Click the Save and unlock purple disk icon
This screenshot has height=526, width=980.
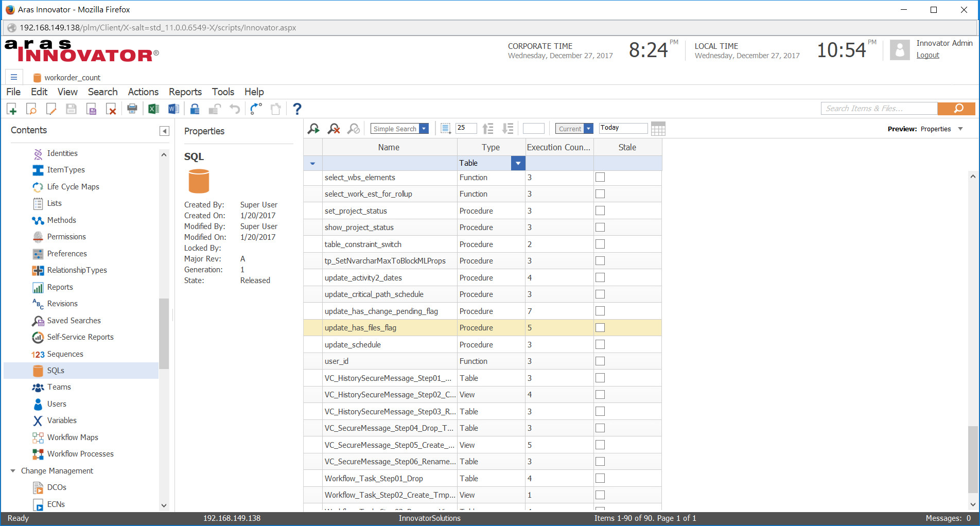91,109
